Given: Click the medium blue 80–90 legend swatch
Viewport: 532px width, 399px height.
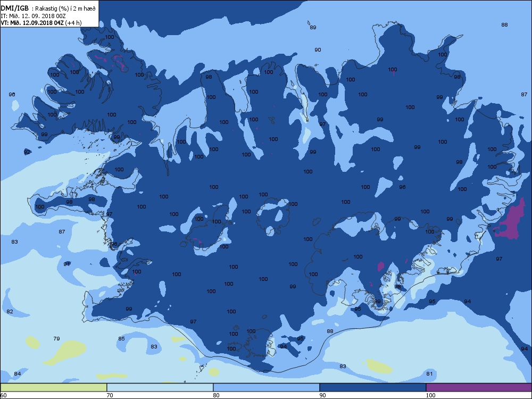Looking at the screenshot, I should coord(267,387).
